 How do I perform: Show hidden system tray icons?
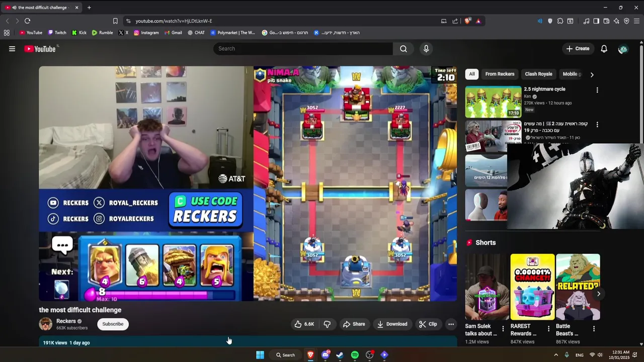click(x=556, y=355)
